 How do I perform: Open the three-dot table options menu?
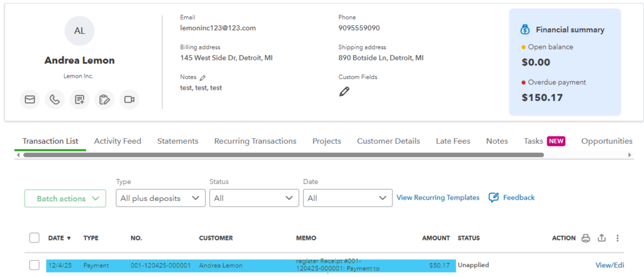click(x=618, y=238)
